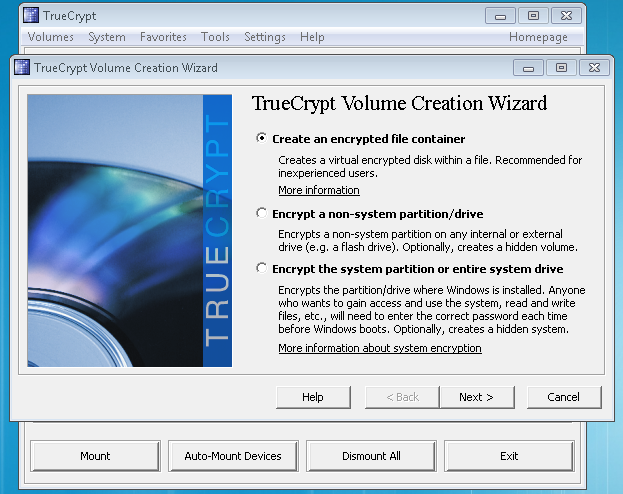Maximize the TrueCrypt main window
The image size is (623, 494).
pyautogui.click(x=533, y=16)
